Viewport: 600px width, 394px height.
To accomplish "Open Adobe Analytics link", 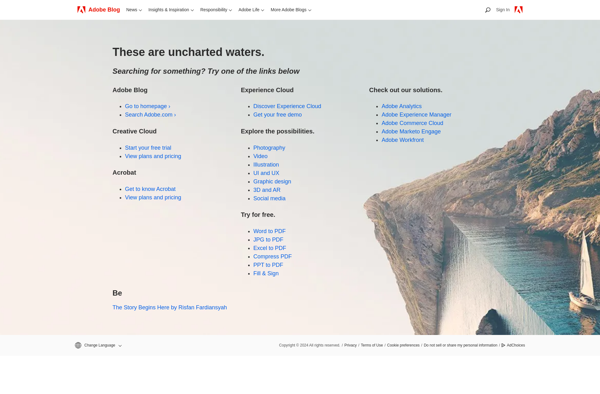I will (x=401, y=106).
